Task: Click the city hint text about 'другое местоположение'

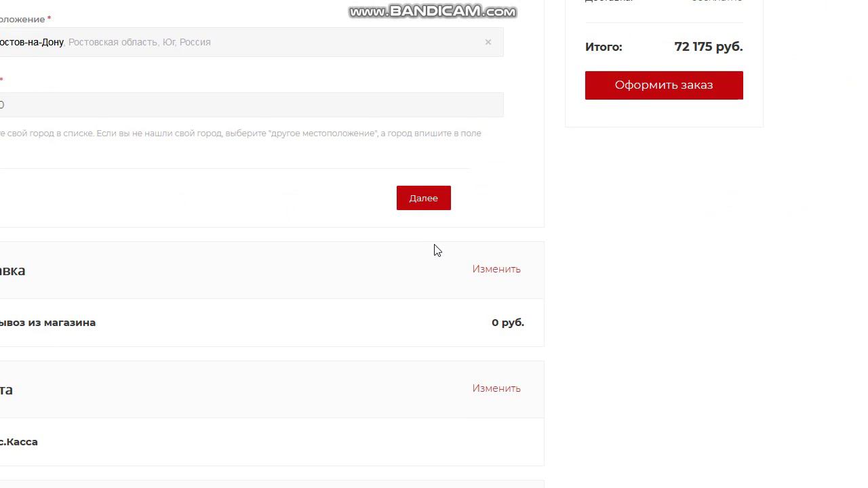Action: point(241,134)
